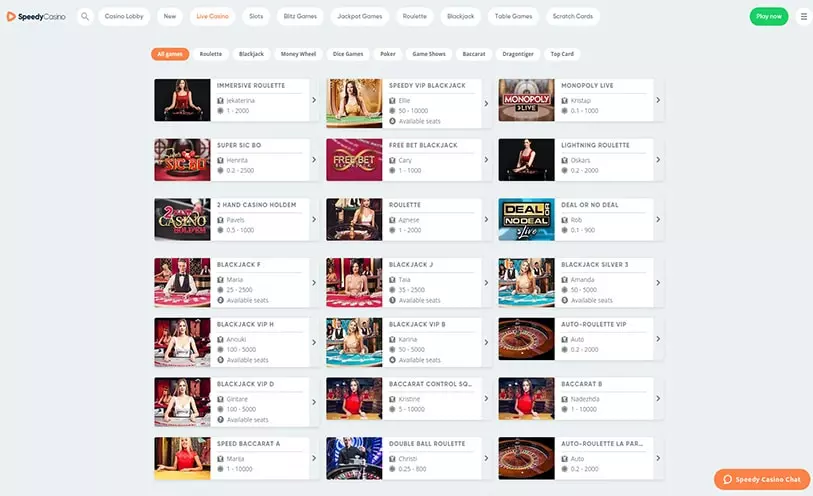Expand Baccarat B chevron arrow
The height and width of the screenshot is (496, 813).
click(x=658, y=399)
